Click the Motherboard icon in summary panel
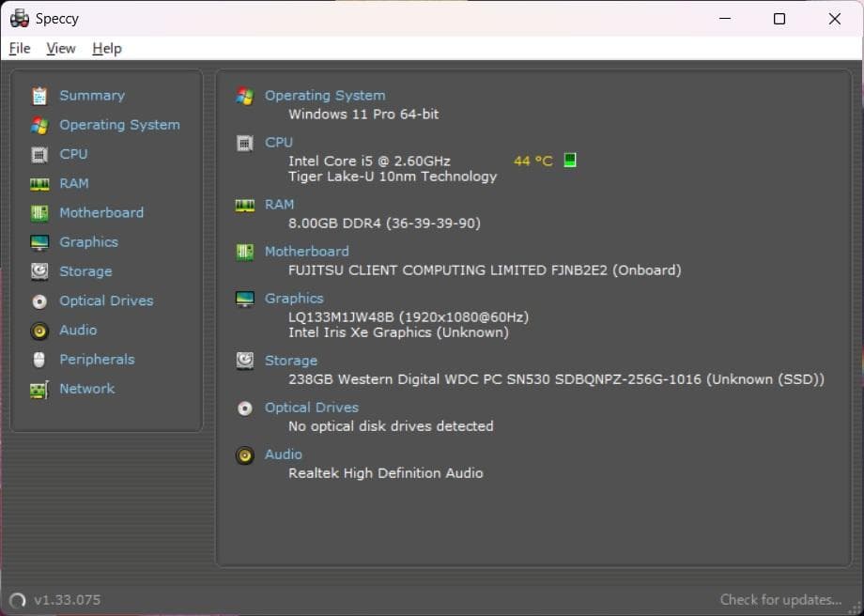864x616 pixels. point(245,253)
